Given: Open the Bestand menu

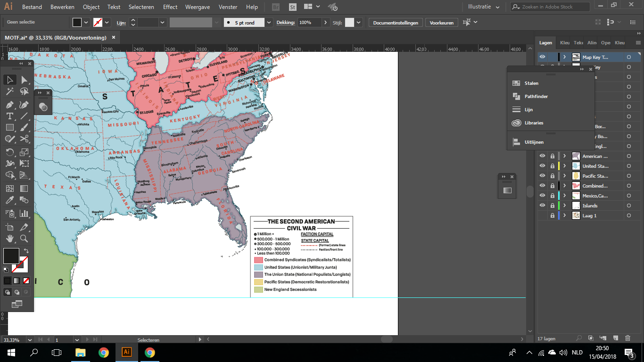Looking at the screenshot, I should point(32,7).
